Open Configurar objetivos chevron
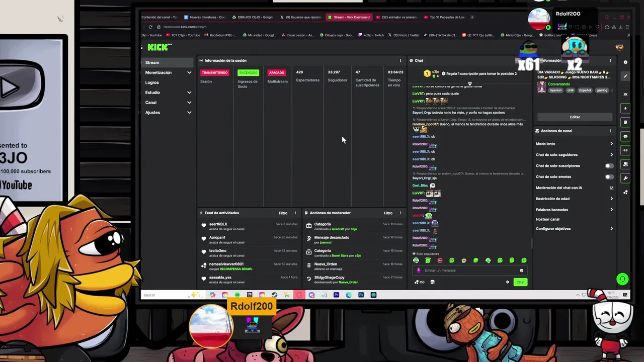This screenshot has height=362, width=644. 612,229
